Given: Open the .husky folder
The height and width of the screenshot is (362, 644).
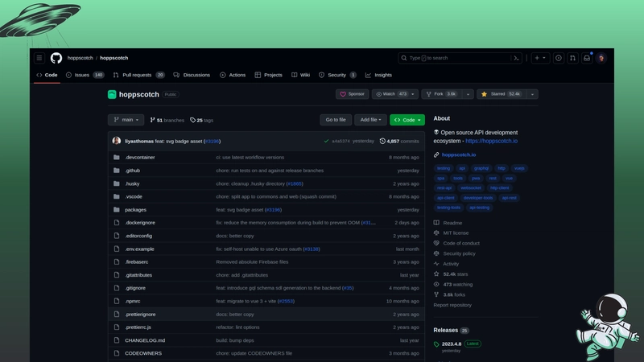Looking at the screenshot, I should point(132,183).
